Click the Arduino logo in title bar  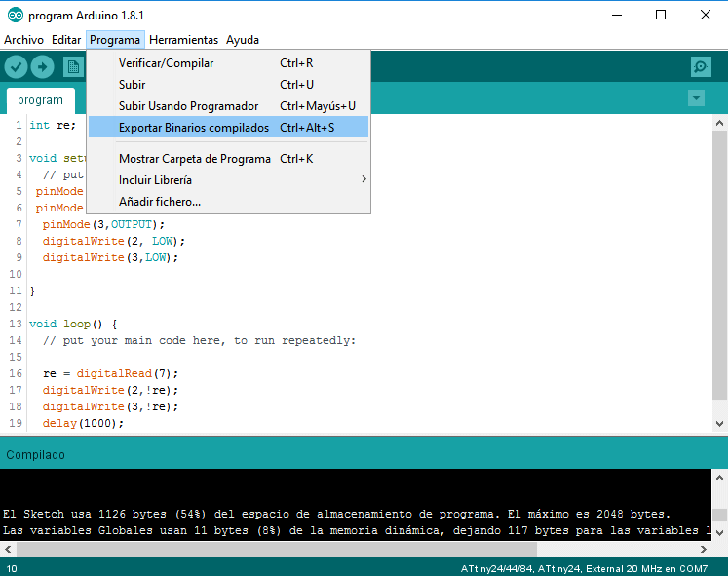16,15
